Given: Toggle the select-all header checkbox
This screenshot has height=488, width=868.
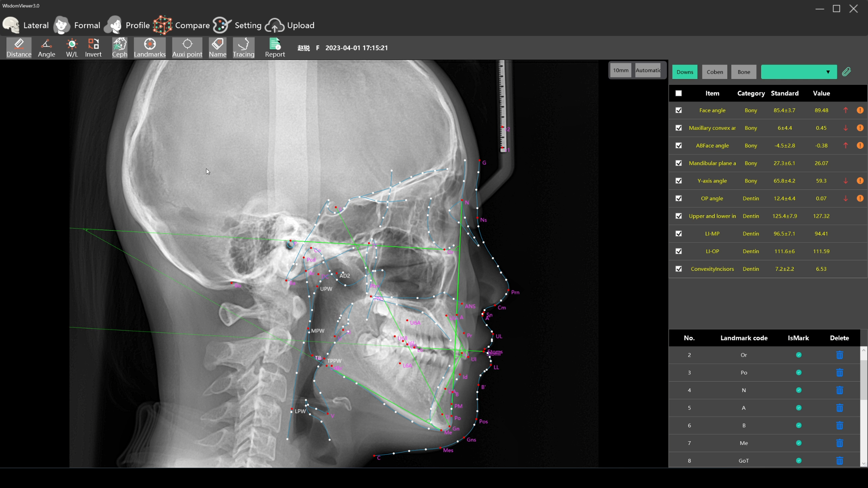Looking at the screenshot, I should (x=679, y=93).
